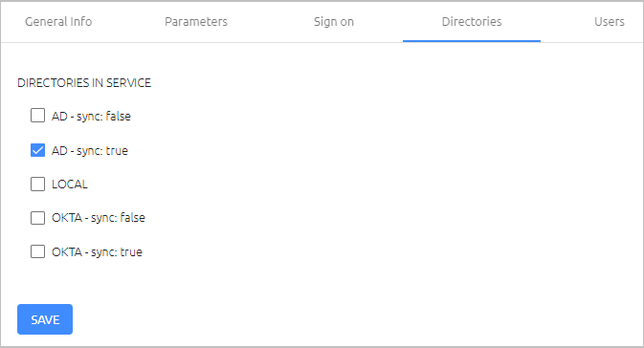The height and width of the screenshot is (348, 644).
Task: Select the Directories tab
Action: tap(472, 21)
